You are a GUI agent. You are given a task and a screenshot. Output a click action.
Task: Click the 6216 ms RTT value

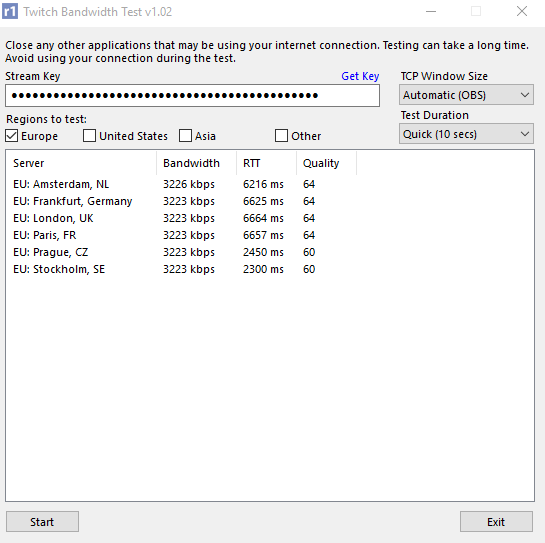tap(263, 184)
